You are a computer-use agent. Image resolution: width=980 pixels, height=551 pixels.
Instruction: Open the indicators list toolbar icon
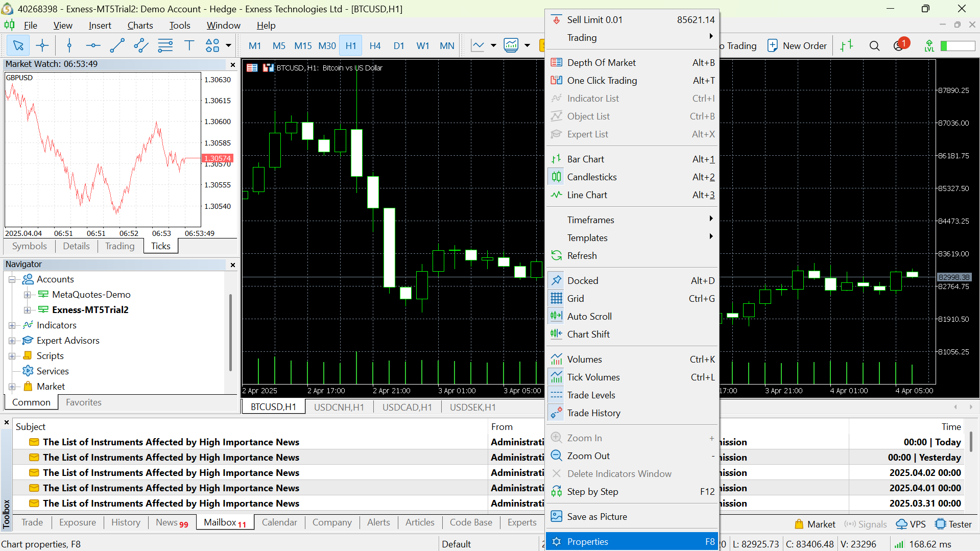click(511, 45)
